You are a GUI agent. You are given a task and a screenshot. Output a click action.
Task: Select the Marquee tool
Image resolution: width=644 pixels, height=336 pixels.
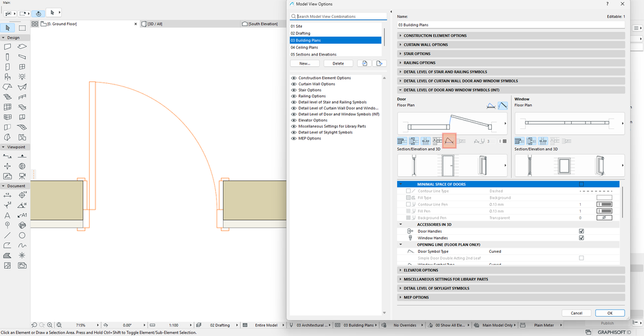[22, 28]
